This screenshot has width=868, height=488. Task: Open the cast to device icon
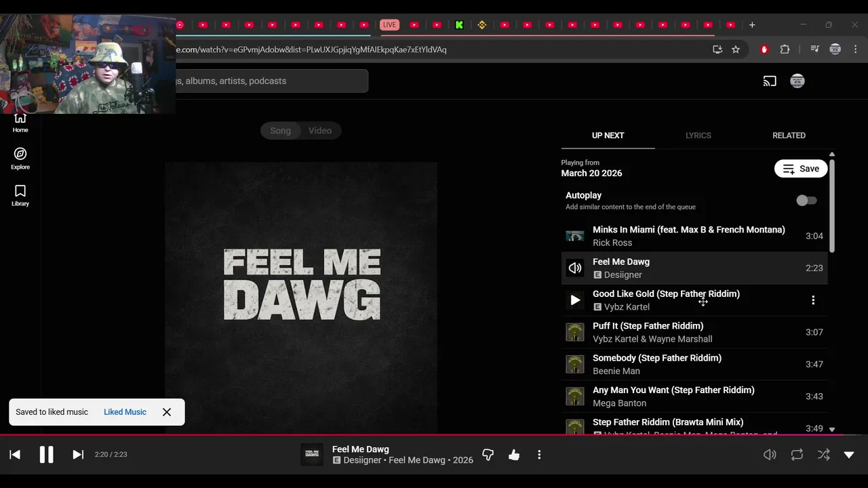770,81
